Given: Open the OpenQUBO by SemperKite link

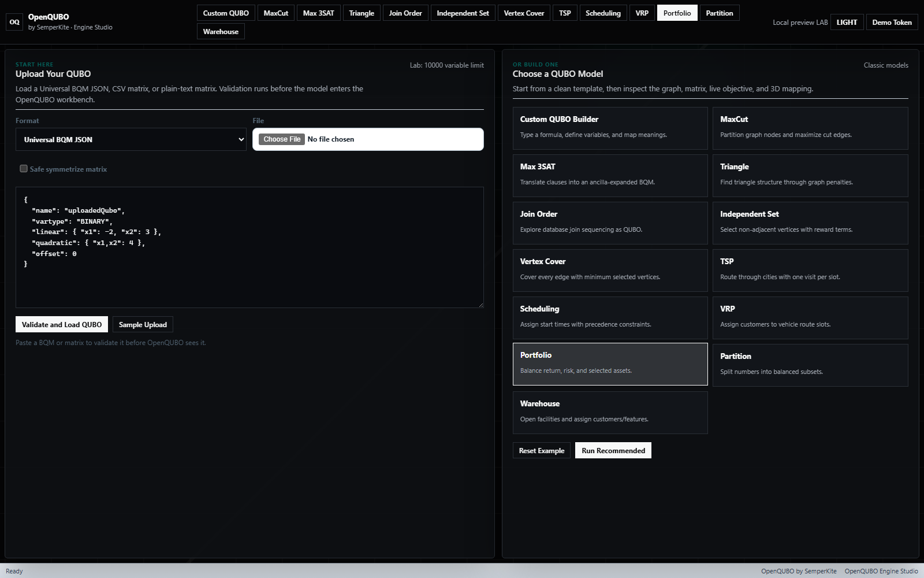Looking at the screenshot, I should tap(799, 571).
